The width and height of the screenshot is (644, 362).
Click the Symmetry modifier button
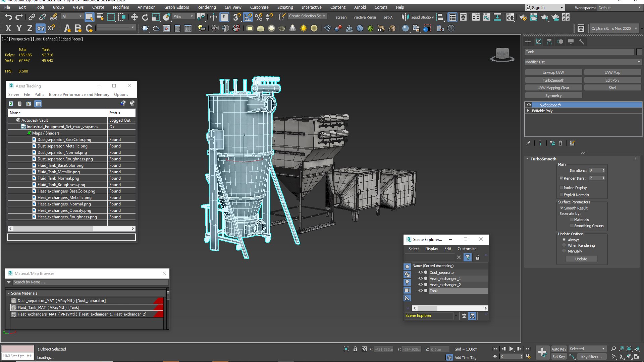[553, 96]
